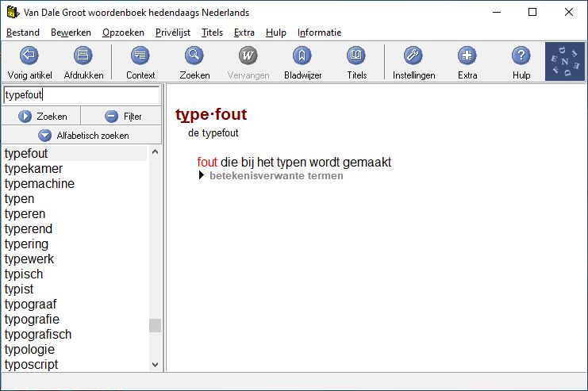Minimize the Van Dale window
This screenshot has height=391, width=588.
(497, 12)
